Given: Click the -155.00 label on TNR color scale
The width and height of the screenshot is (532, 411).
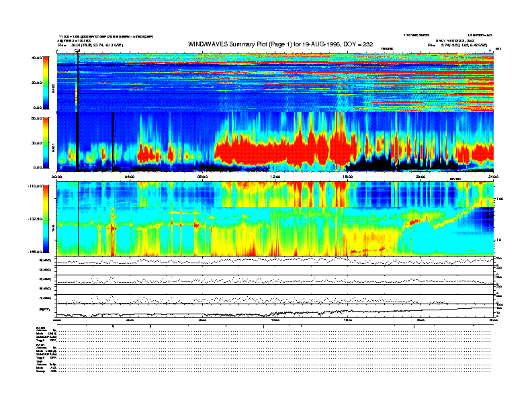Looking at the screenshot, I should click(x=35, y=252).
